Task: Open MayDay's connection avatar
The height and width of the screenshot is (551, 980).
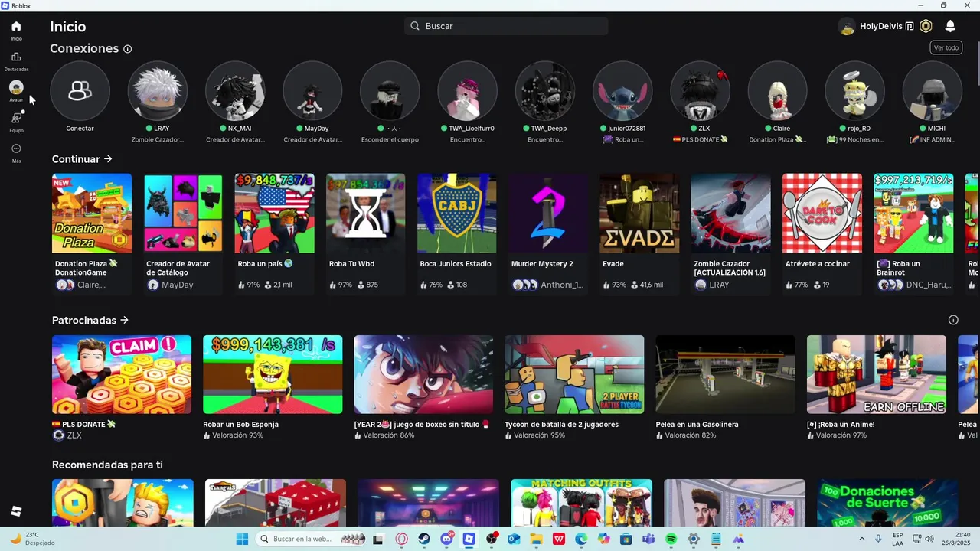Action: tap(312, 90)
